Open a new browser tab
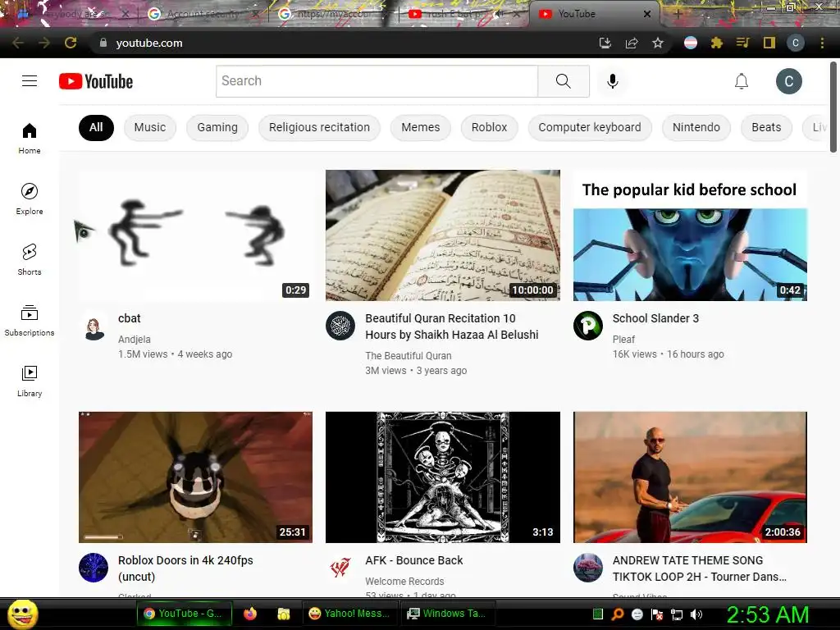 [x=677, y=14]
